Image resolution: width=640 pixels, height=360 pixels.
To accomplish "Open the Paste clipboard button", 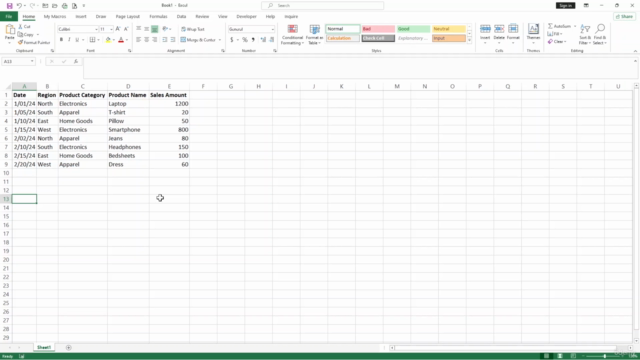I will tap(9, 33).
